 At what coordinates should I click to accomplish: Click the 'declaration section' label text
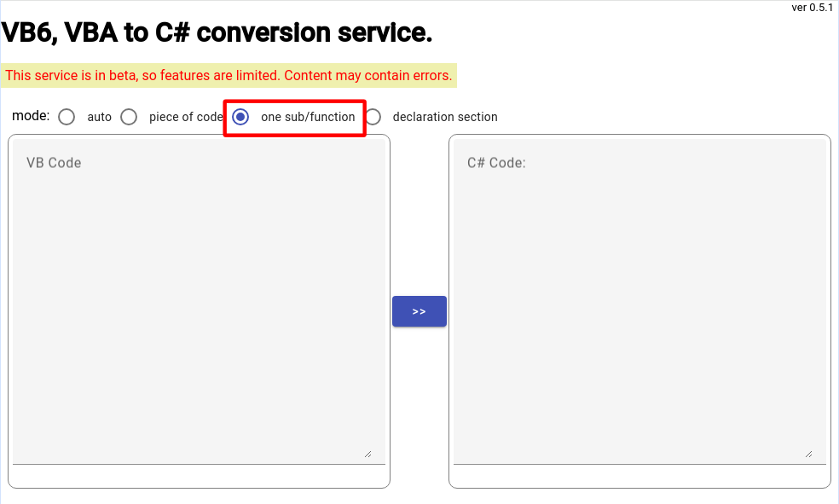445,117
